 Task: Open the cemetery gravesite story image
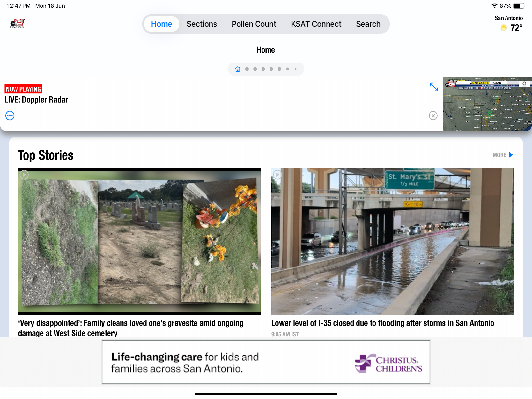click(139, 241)
